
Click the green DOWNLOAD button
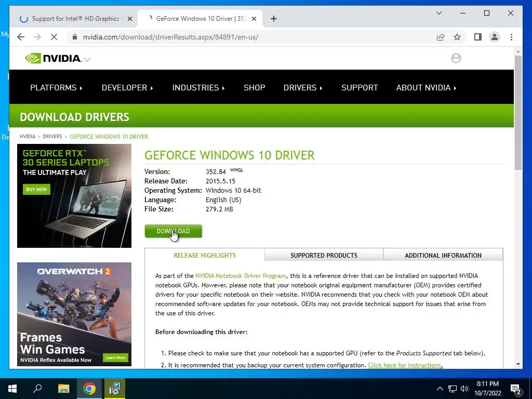(x=174, y=231)
